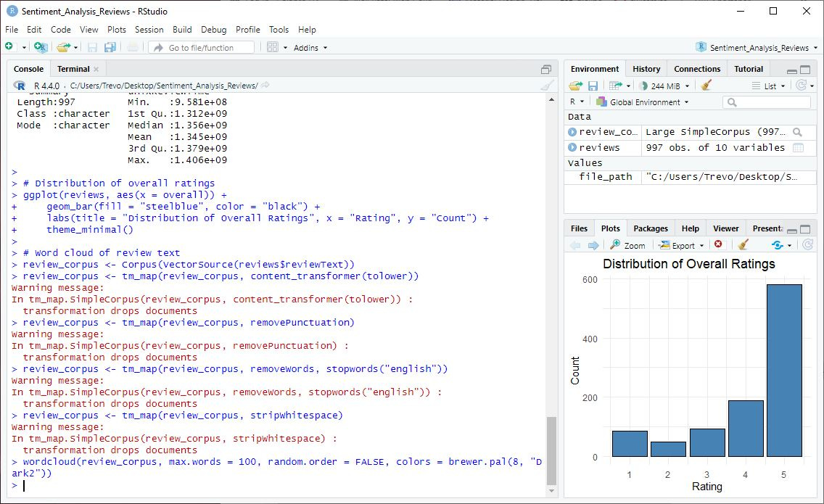Open the 244 MiB memory usage dropdown
The image size is (824, 504).
click(x=664, y=86)
